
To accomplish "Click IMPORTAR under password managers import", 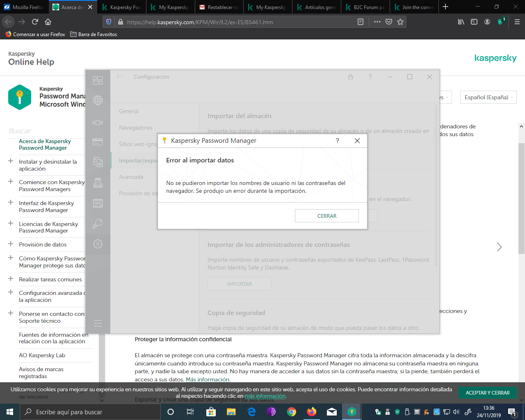I will tap(240, 284).
